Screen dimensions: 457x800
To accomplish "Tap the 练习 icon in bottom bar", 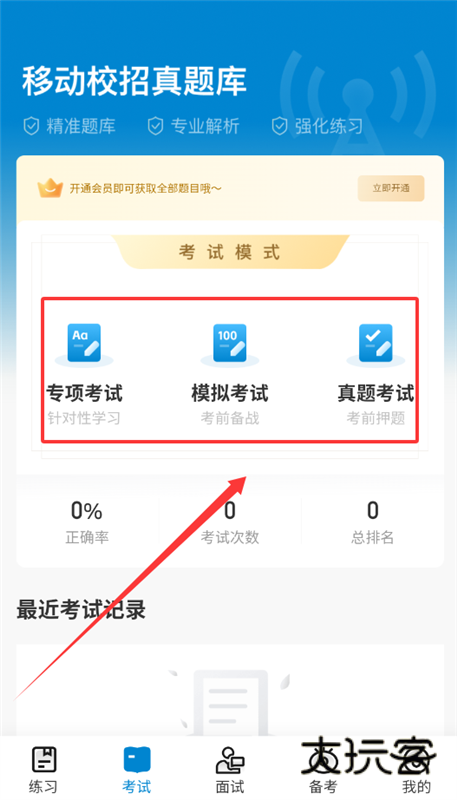I will (x=44, y=759).
